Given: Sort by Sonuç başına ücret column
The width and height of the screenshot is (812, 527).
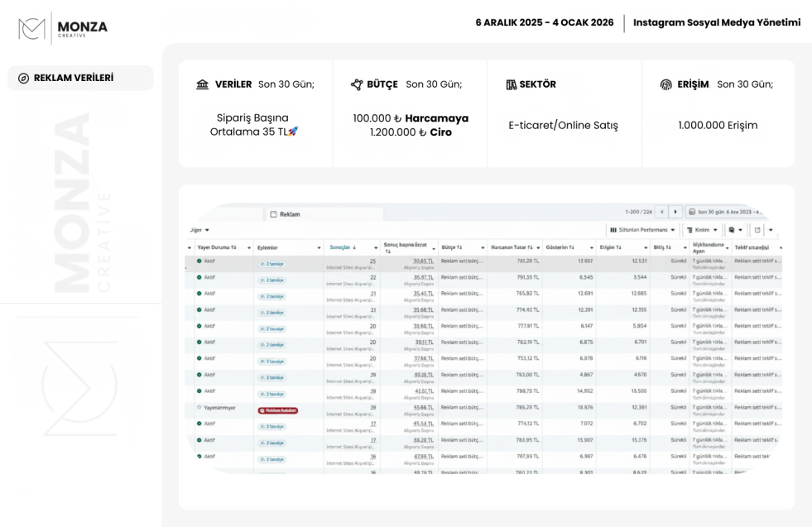Looking at the screenshot, I should tap(406, 247).
